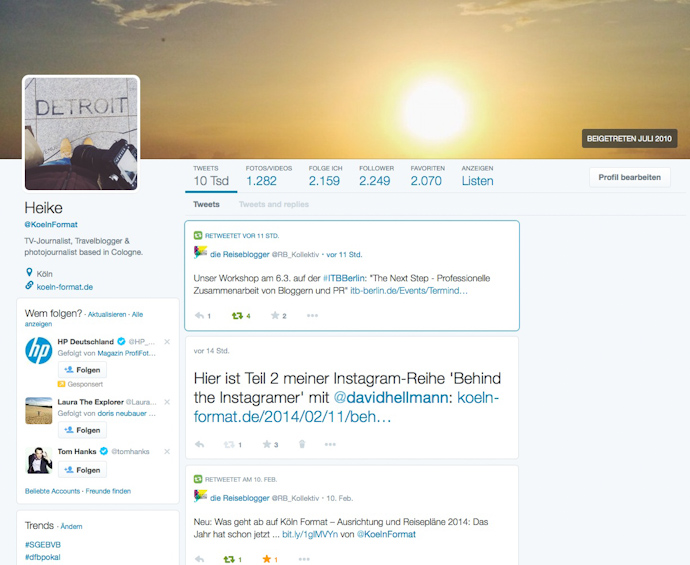Click 'die Reiseblogger' name in top retweet
Image resolution: width=690 pixels, height=565 pixels.
point(239,254)
